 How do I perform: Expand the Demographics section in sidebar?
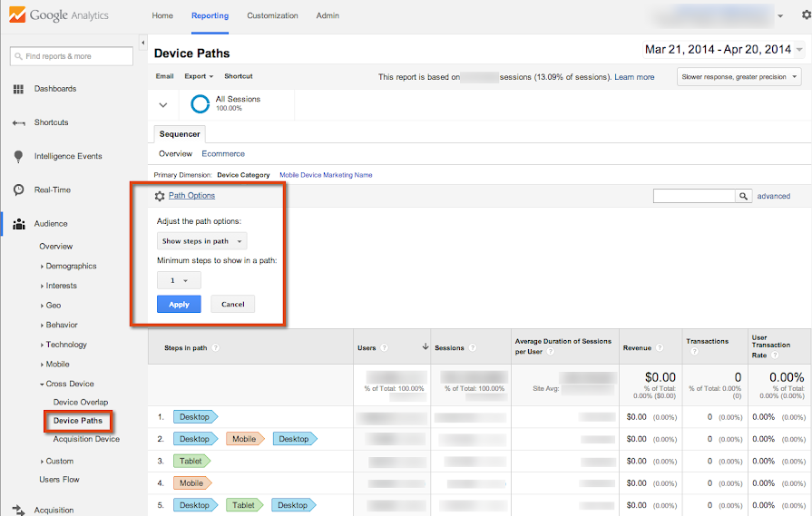(x=71, y=267)
